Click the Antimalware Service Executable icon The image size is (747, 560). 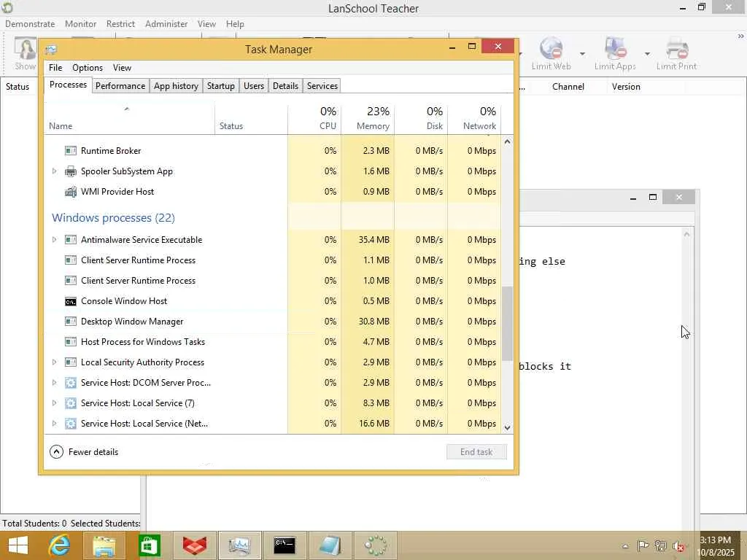[x=71, y=240]
